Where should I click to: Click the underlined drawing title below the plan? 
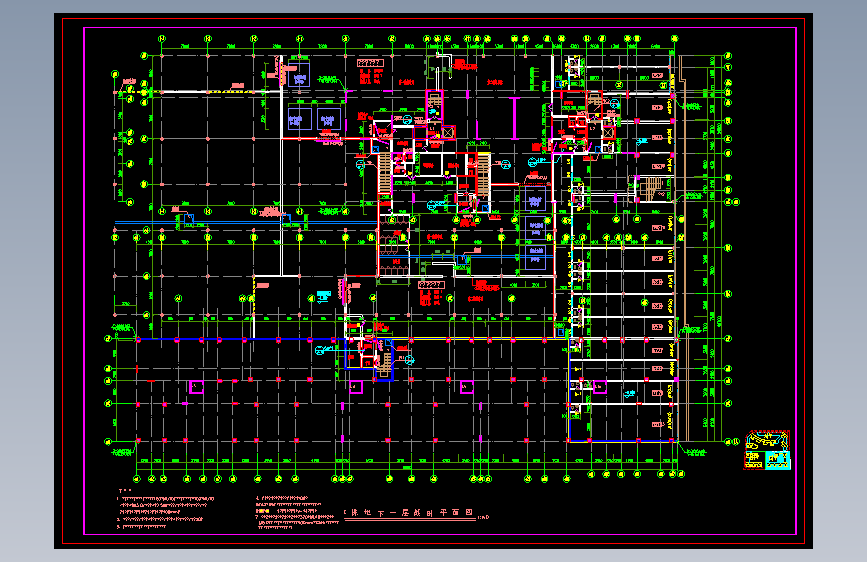[x=409, y=514]
